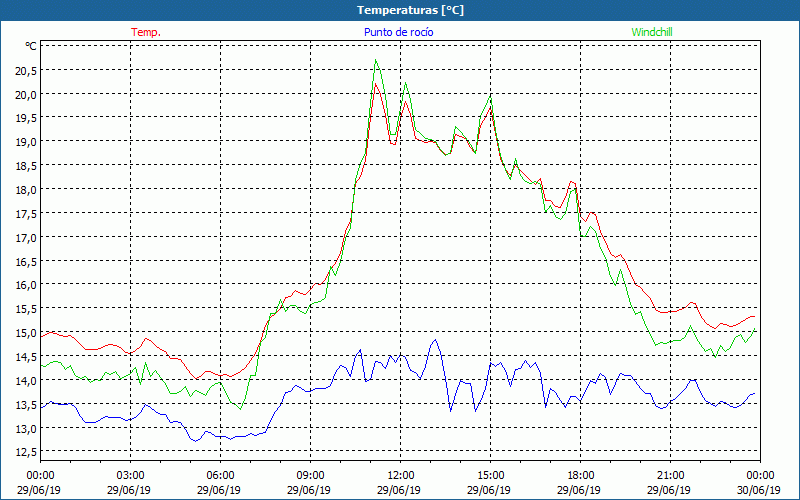Click the 13,5 y-axis value
The height and width of the screenshot is (500, 800).
(27, 405)
